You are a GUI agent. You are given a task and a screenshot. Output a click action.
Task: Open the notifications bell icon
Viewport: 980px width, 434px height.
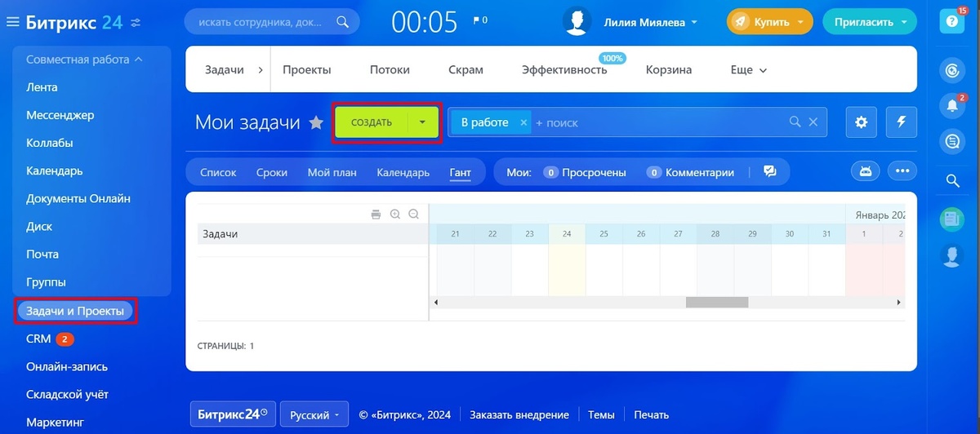coord(951,106)
